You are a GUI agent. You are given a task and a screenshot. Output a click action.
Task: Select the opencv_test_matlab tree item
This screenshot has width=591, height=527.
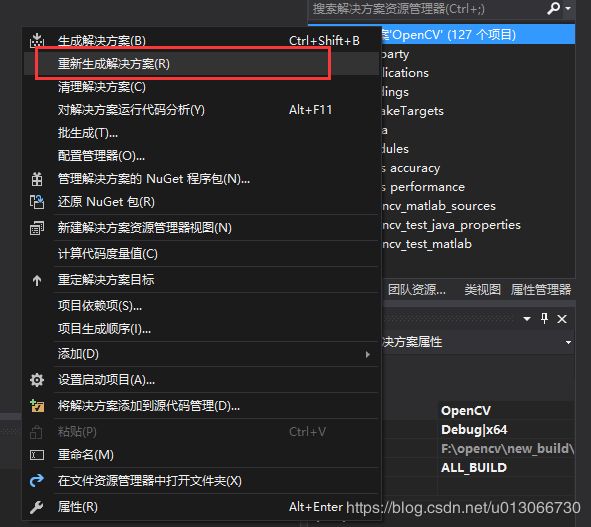[426, 244]
